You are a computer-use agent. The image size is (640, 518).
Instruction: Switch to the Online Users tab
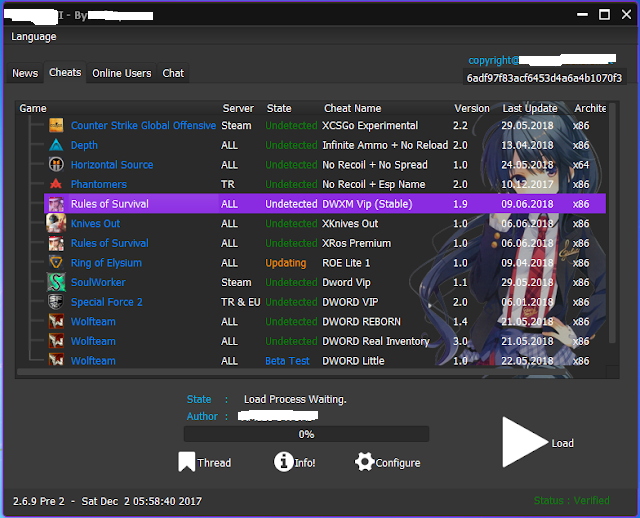click(x=122, y=73)
